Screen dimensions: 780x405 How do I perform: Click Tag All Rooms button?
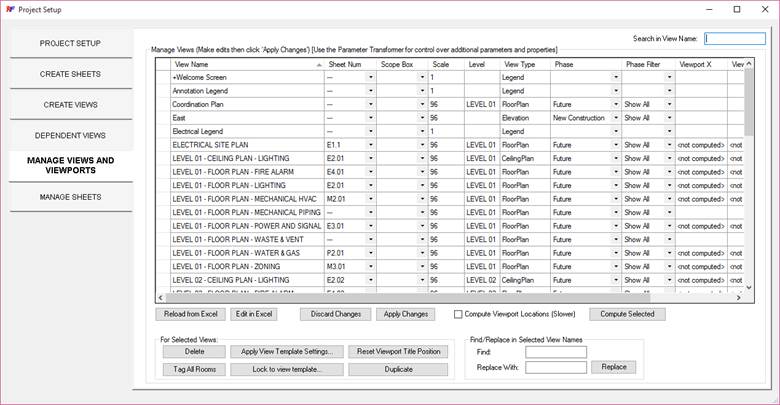point(192,369)
